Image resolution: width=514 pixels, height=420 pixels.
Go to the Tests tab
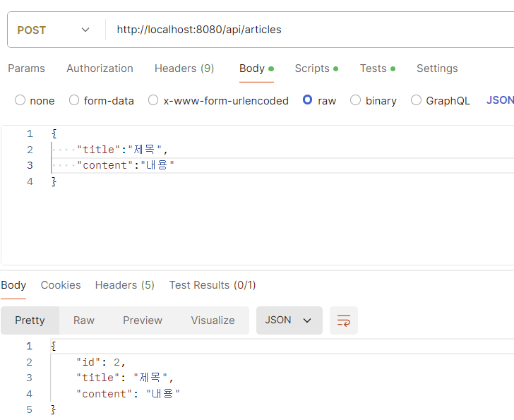pos(378,68)
